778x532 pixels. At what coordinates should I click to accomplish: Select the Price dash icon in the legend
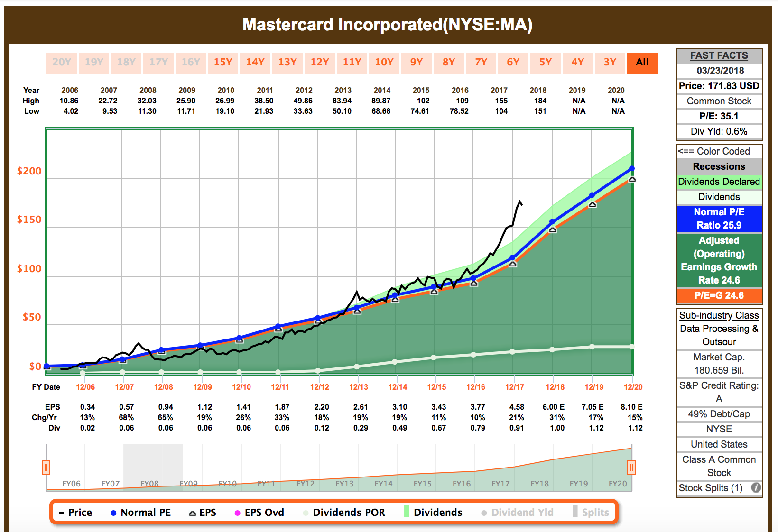61,512
